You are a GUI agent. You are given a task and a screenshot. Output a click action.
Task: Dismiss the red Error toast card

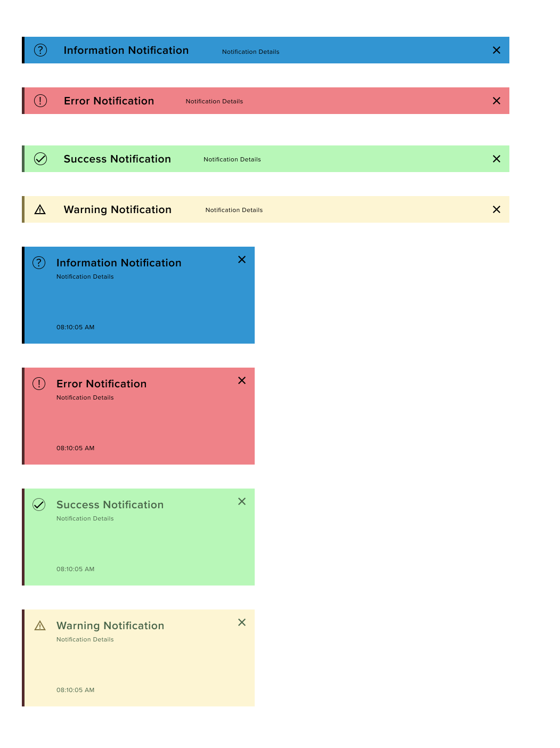click(242, 380)
